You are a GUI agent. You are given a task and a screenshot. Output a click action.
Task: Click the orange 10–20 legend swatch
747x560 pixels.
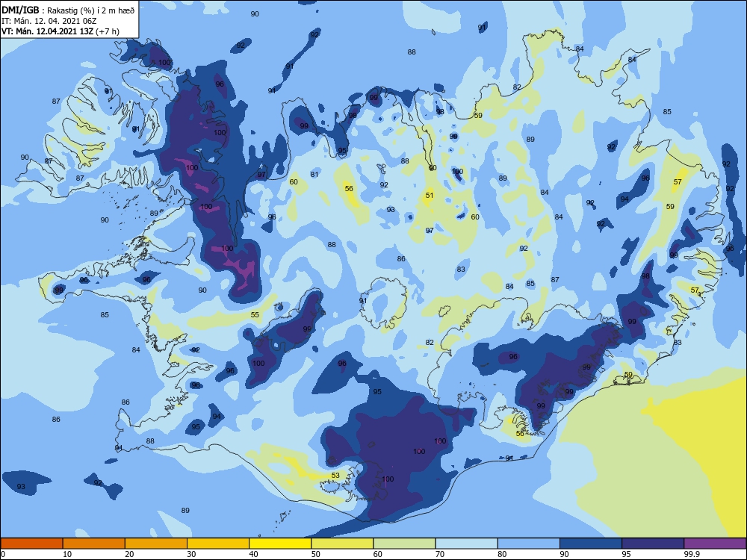94,544
